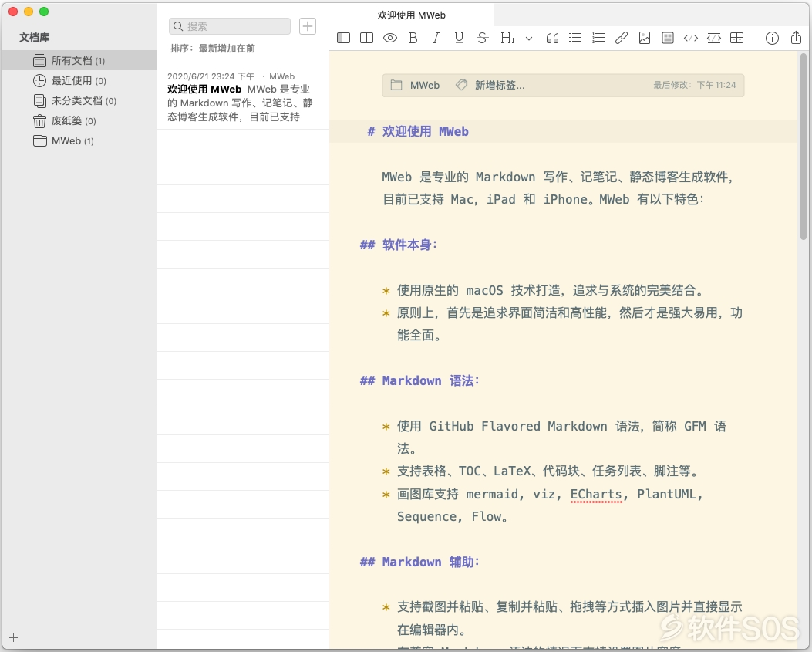The image size is (812, 652).
Task: Click the vertical scrollbar of the editor
Action: click(x=804, y=145)
